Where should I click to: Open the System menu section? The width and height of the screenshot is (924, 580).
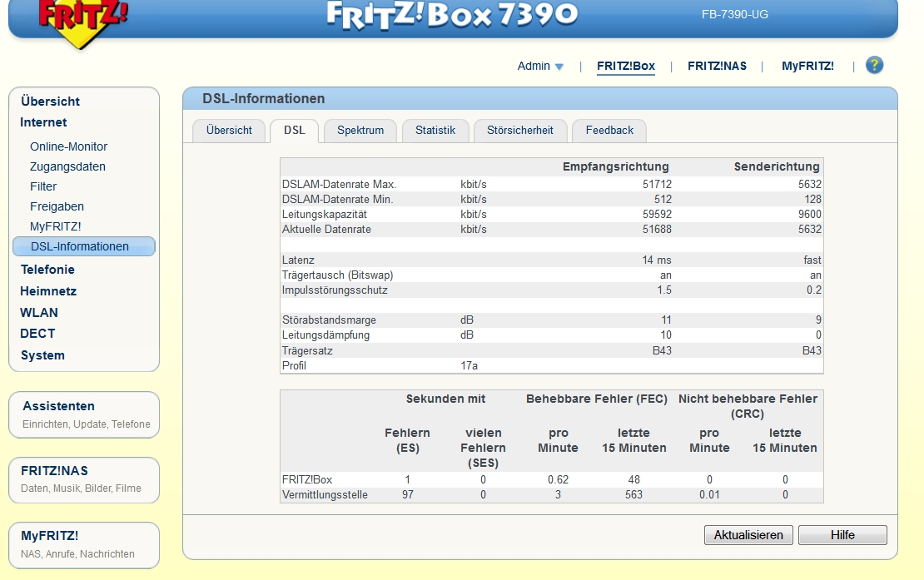point(42,355)
